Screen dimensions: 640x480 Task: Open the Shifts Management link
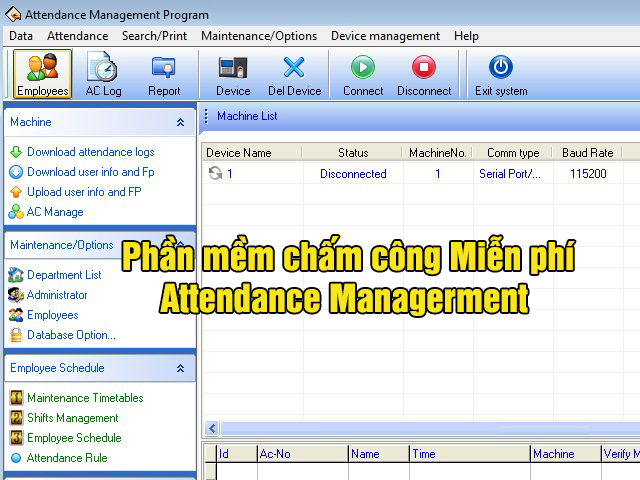tap(73, 418)
